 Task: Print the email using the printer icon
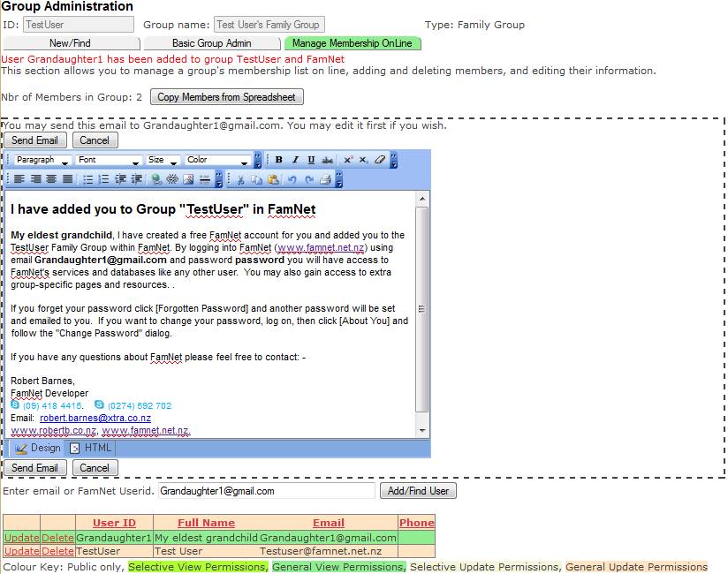(x=325, y=179)
